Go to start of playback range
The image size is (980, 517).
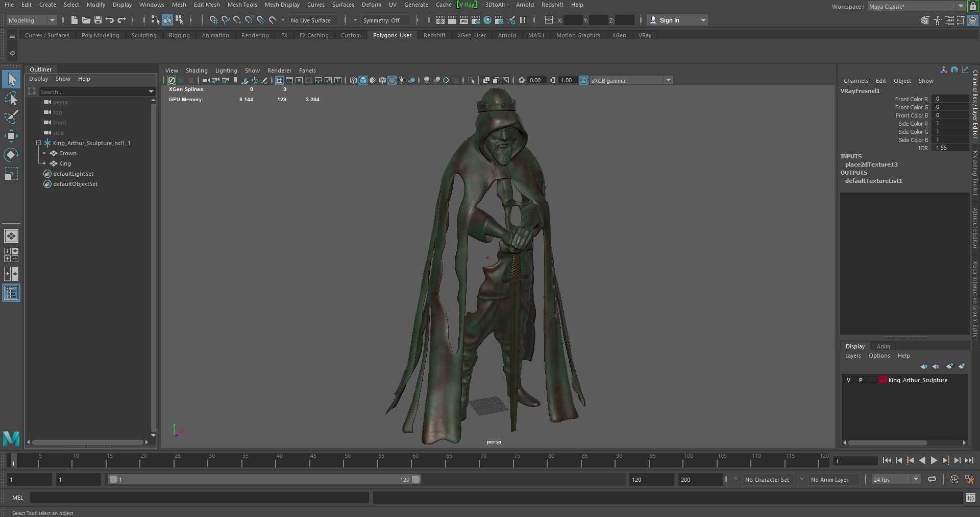pyautogui.click(x=887, y=460)
